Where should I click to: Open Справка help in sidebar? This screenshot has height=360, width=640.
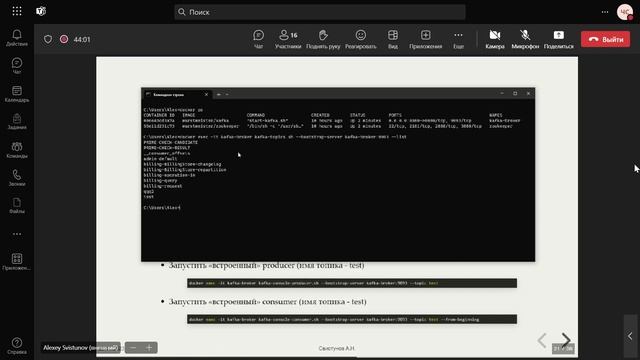coord(17,346)
